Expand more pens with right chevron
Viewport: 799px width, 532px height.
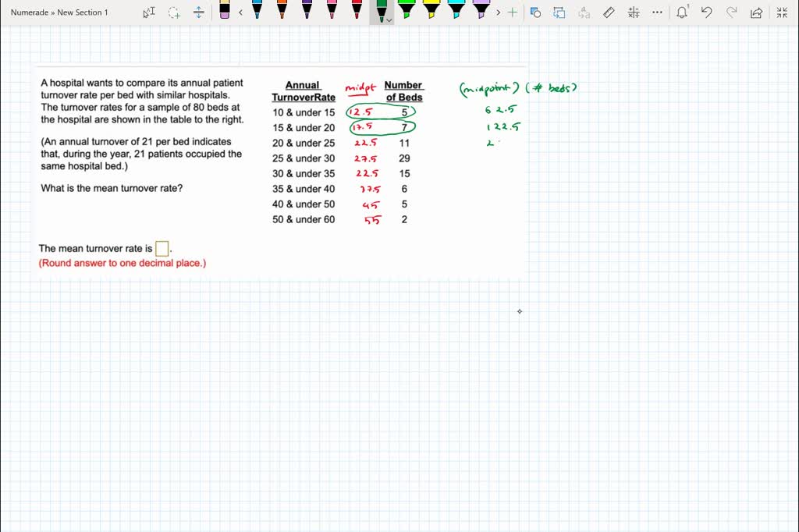(499, 12)
